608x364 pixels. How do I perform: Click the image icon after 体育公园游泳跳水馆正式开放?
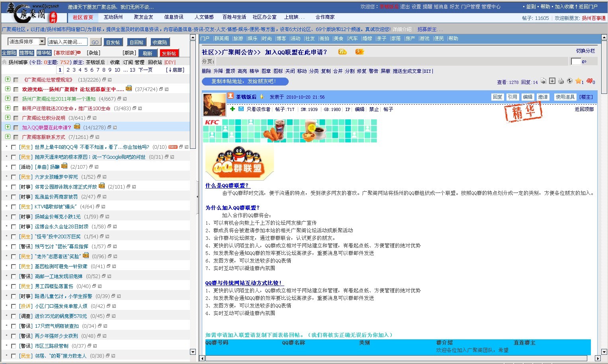[102, 186]
